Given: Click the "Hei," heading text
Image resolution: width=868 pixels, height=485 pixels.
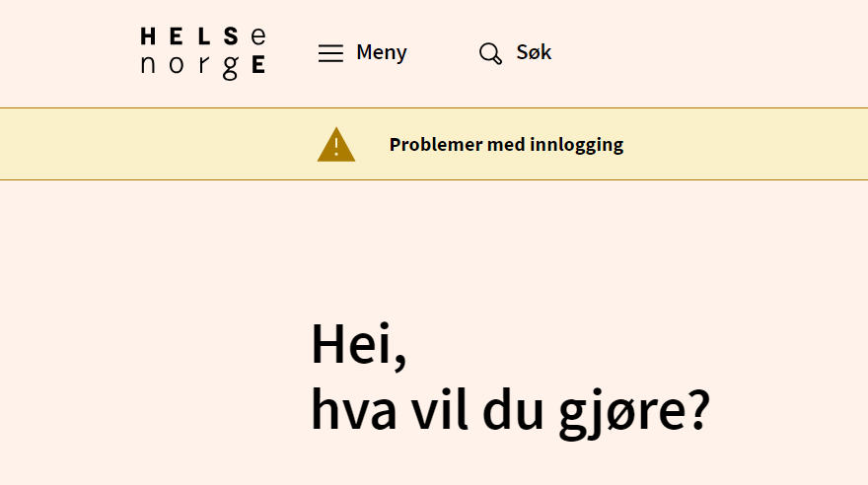Looking at the screenshot, I should pyautogui.click(x=358, y=344).
